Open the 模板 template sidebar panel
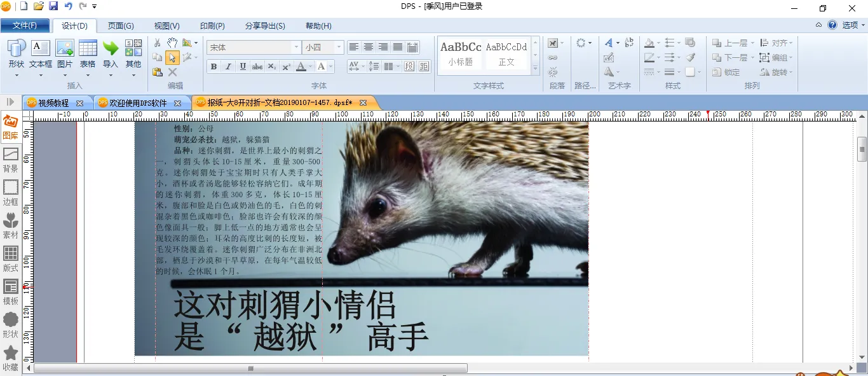 pos(10,292)
